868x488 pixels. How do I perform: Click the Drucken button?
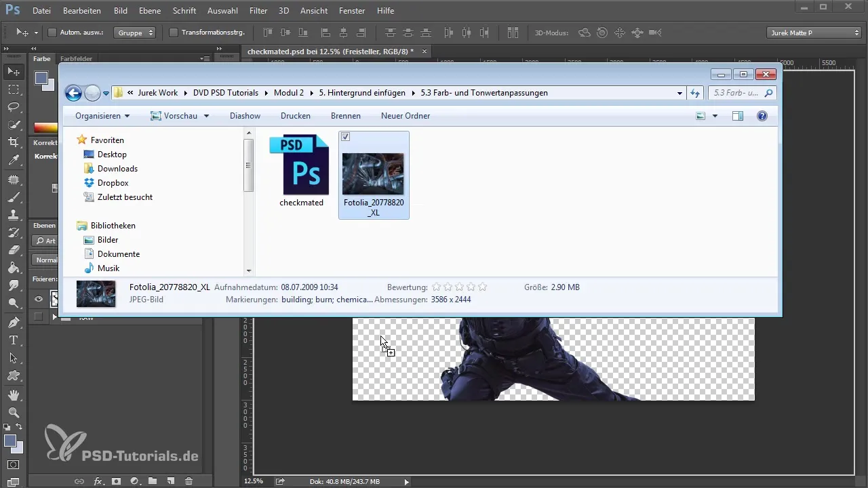(296, 116)
